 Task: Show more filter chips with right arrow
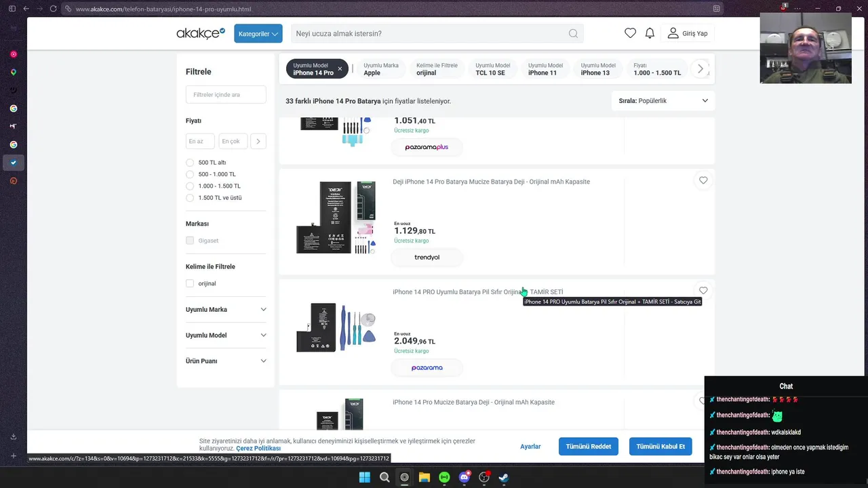(701, 68)
